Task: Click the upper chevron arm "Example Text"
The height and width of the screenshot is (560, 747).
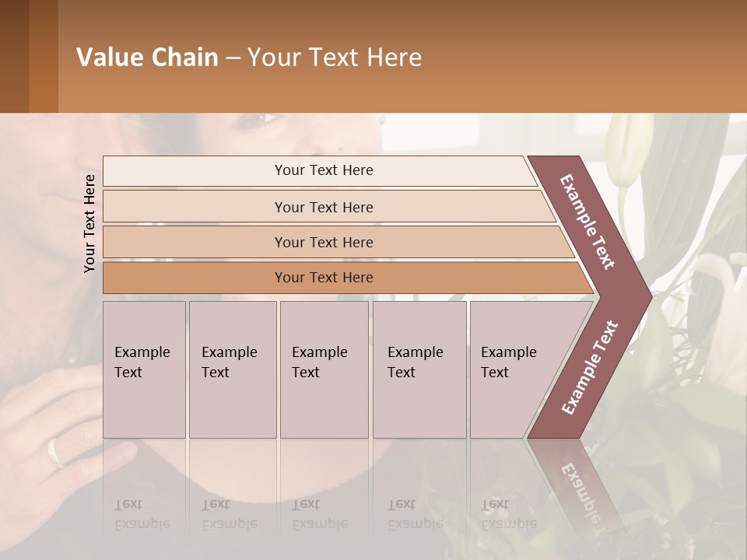Action: click(588, 222)
